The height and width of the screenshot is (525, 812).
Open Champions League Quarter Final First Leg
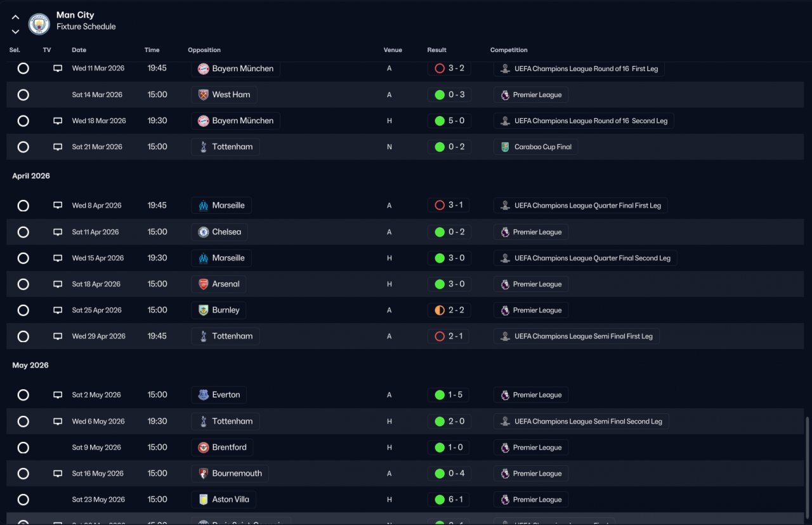pos(580,206)
